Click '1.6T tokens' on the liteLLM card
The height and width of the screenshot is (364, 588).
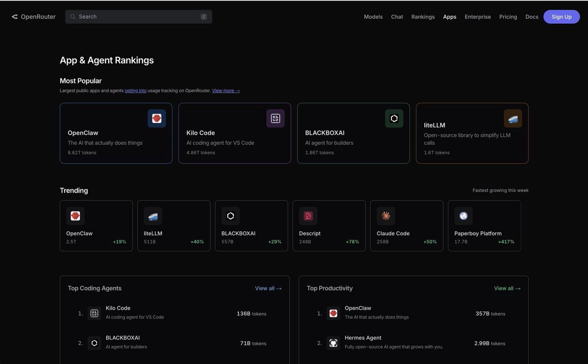[437, 153]
